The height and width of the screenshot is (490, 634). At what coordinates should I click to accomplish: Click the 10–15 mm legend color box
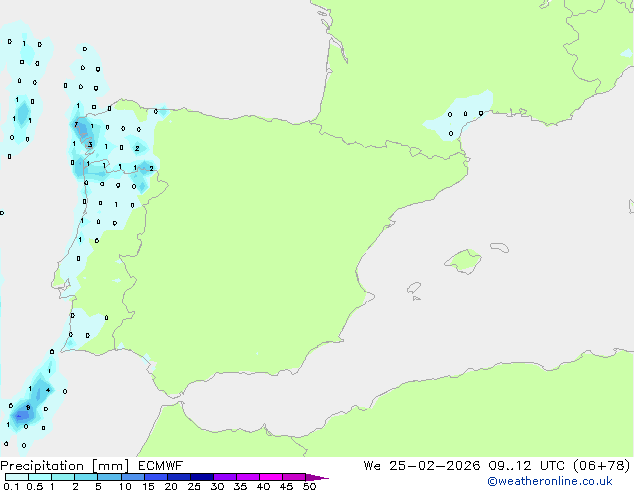tap(132, 477)
